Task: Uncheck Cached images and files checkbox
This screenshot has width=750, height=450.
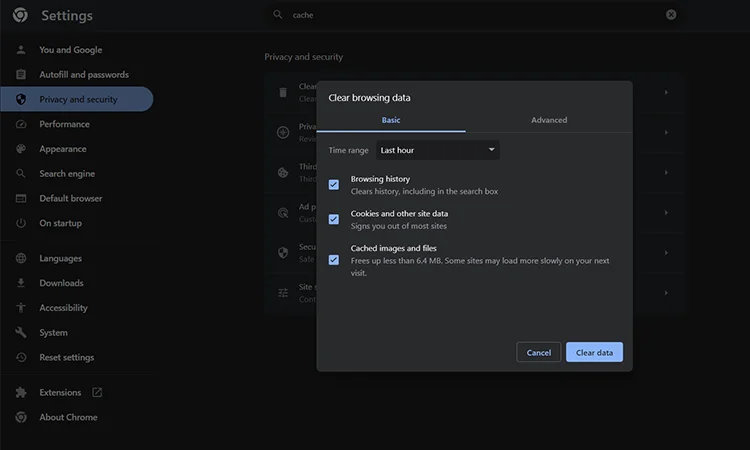Action: tap(334, 260)
